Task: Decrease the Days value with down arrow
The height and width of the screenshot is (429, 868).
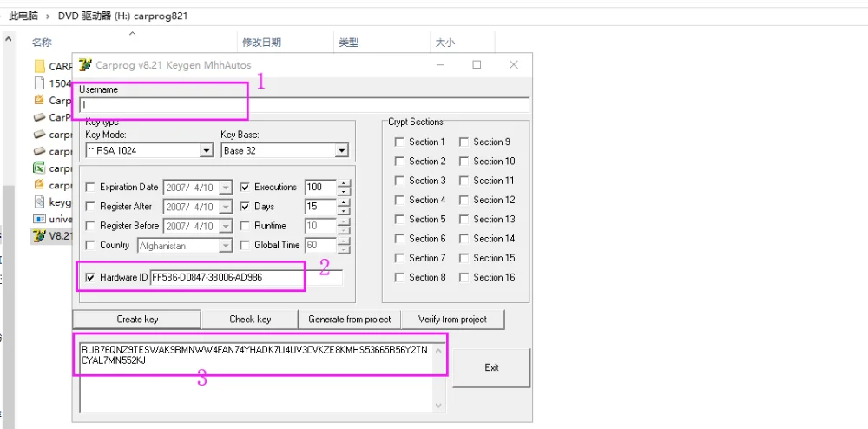Action: pyautogui.click(x=344, y=210)
